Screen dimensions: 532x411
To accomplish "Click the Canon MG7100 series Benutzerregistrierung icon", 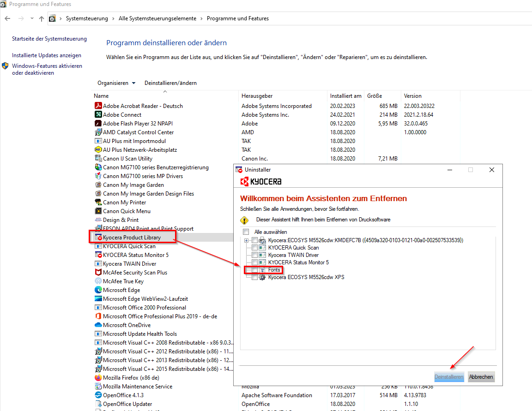I will [x=98, y=167].
